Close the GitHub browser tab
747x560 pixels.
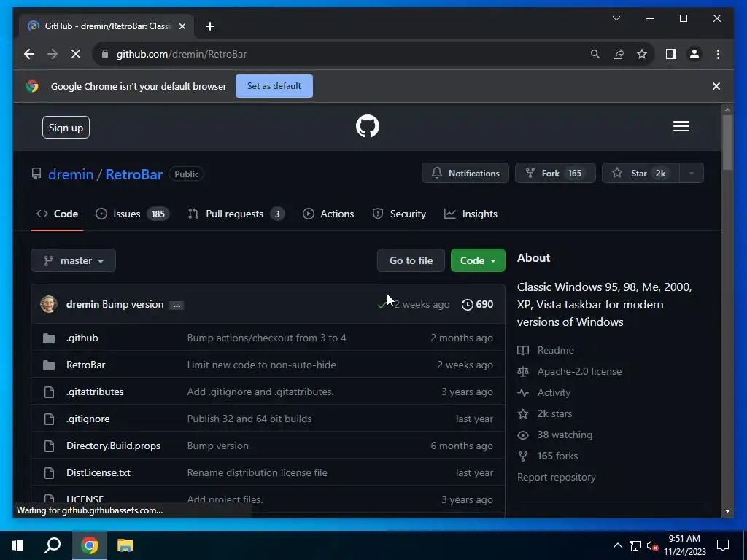(x=182, y=26)
